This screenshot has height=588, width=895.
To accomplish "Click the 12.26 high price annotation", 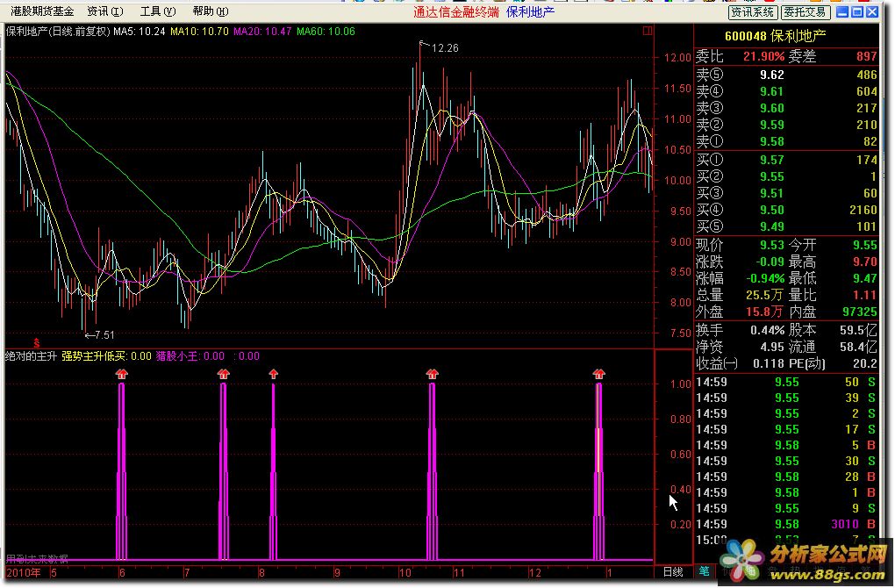I will pos(445,48).
